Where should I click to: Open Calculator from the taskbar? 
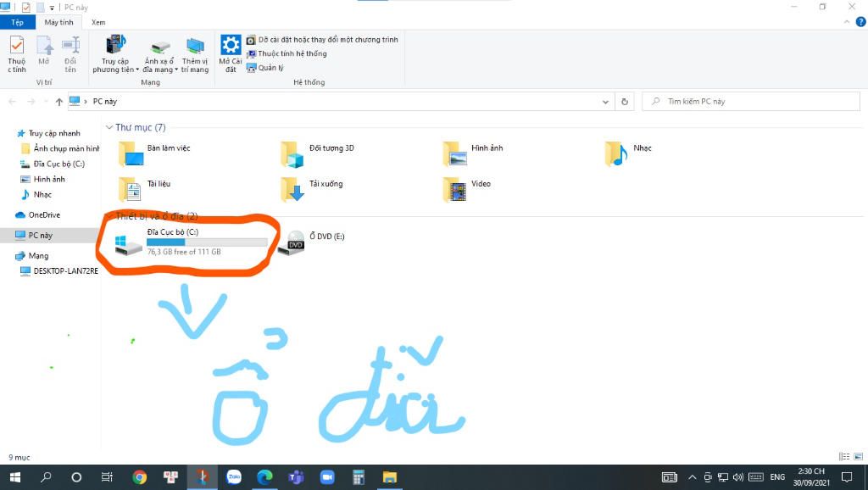pyautogui.click(x=359, y=477)
